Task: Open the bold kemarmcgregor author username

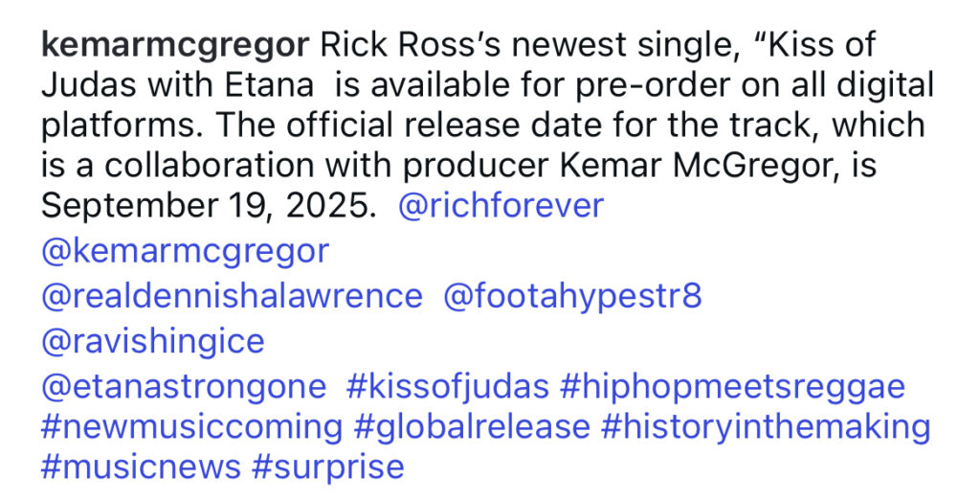Action: (175, 47)
